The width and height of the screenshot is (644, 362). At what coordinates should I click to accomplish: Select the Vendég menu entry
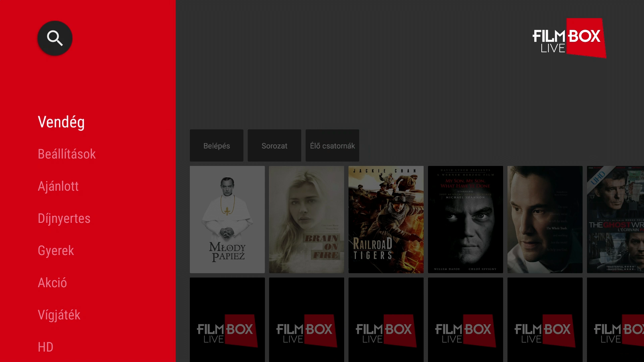[61, 122]
